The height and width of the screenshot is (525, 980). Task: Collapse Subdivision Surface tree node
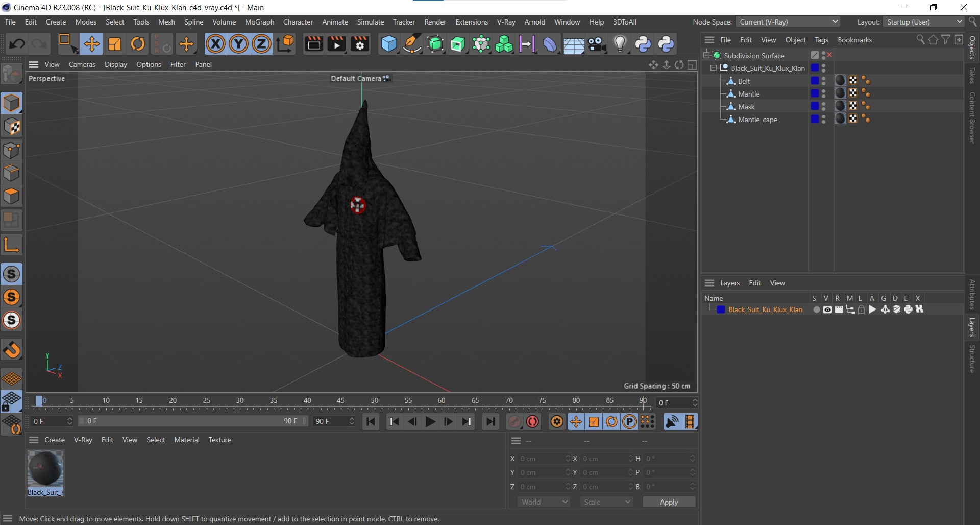coord(706,55)
